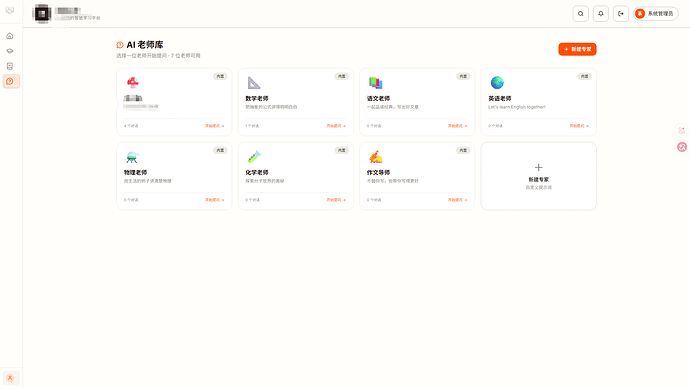The image size is (690, 388).
Task: Select the 英语老师 card title
Action: click(x=499, y=98)
